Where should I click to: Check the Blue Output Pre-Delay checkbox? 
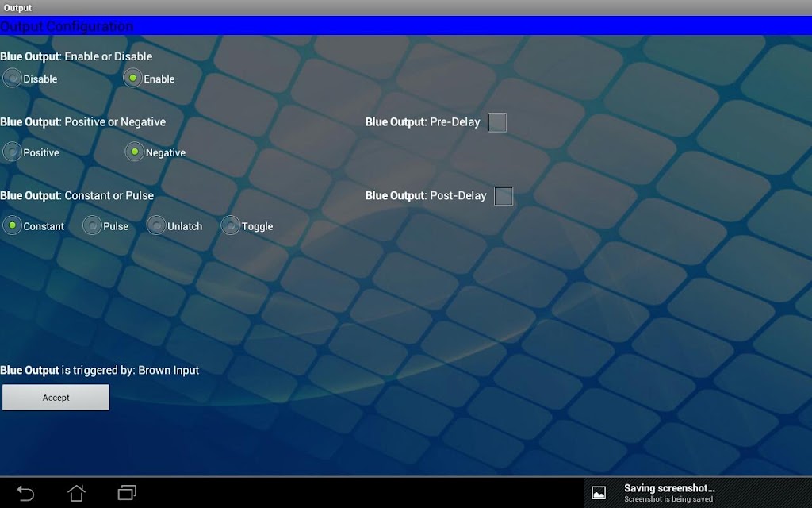[x=497, y=122]
